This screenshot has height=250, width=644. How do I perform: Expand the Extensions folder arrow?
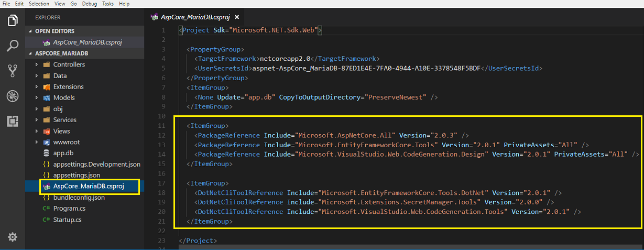36,86
